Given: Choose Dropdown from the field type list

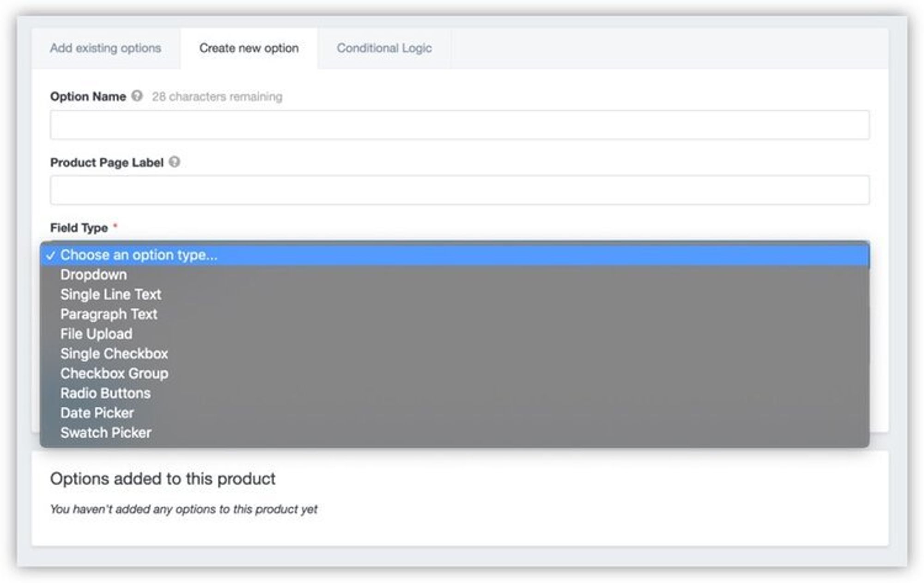Looking at the screenshot, I should coord(93,275).
